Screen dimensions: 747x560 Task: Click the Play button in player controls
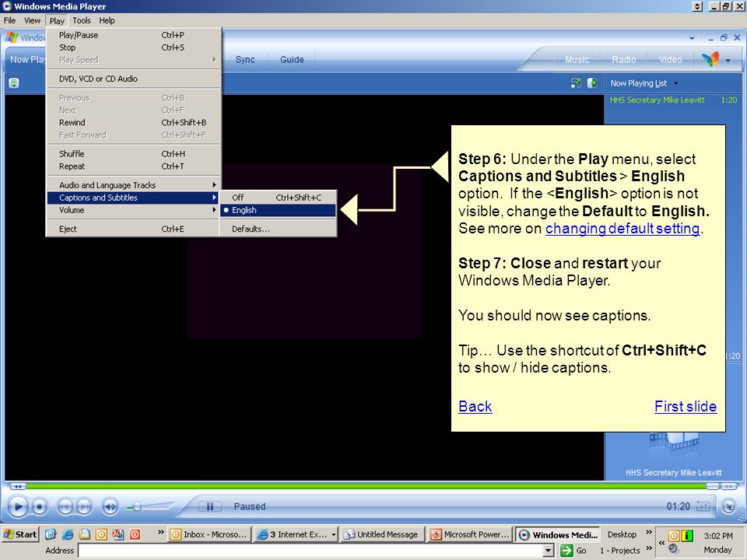(18, 506)
